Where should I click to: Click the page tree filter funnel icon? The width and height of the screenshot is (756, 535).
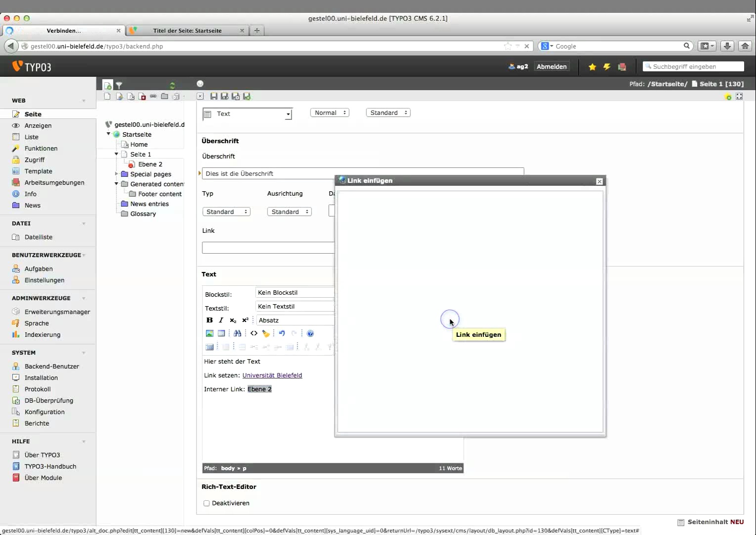click(x=119, y=85)
